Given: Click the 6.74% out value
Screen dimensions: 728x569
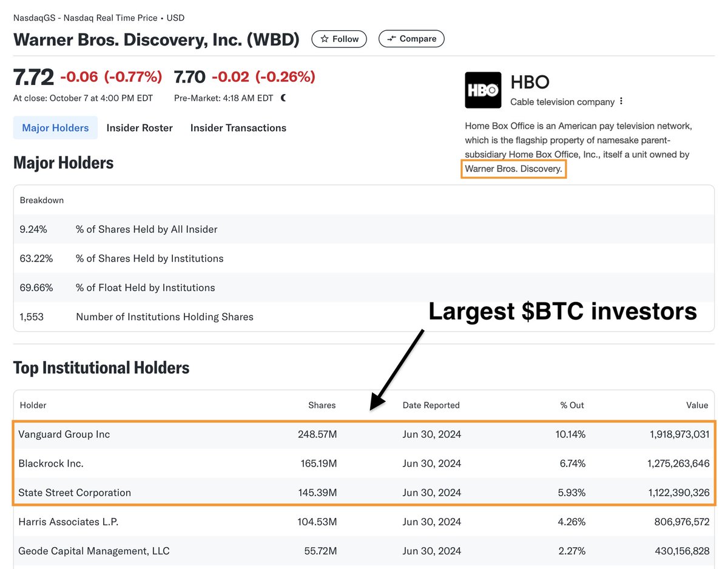Looking at the screenshot, I should pos(572,463).
